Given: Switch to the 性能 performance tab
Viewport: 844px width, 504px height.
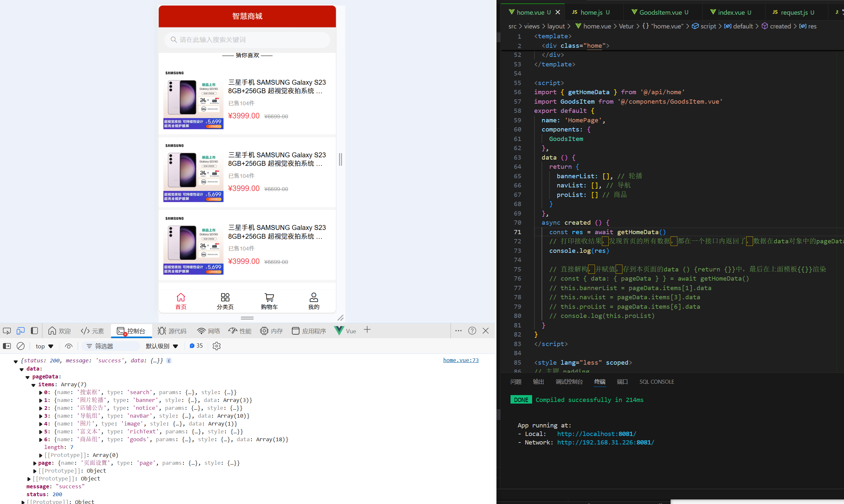Looking at the screenshot, I should pyautogui.click(x=240, y=331).
